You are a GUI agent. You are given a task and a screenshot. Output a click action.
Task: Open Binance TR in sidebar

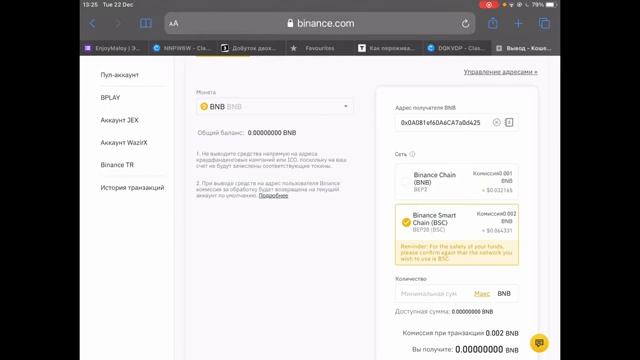click(117, 165)
